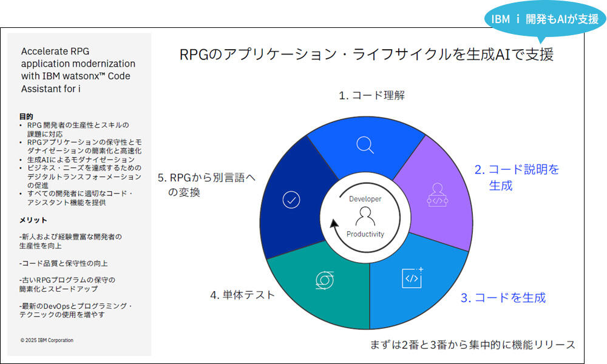Click the checkmark circle icon

tap(291, 200)
